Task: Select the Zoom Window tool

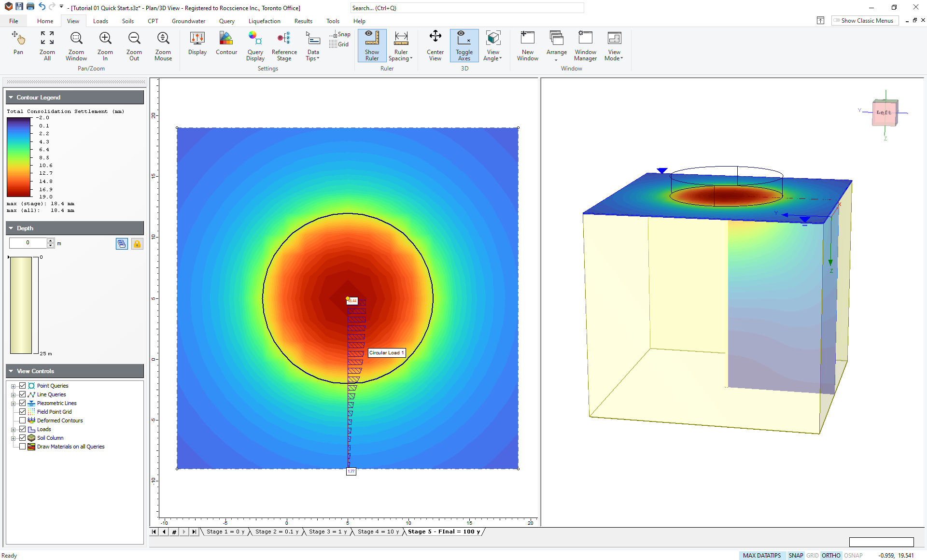Action: tap(76, 45)
